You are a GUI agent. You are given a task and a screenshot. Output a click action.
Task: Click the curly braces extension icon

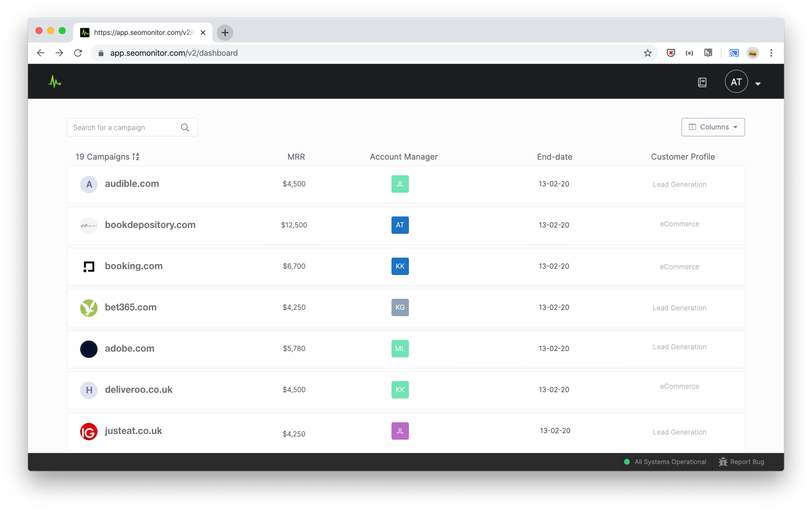point(689,53)
